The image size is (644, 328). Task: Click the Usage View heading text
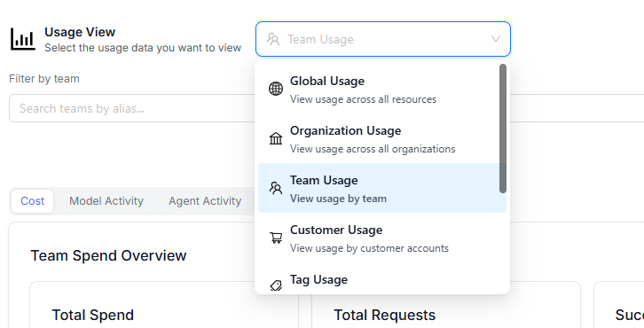[80, 32]
